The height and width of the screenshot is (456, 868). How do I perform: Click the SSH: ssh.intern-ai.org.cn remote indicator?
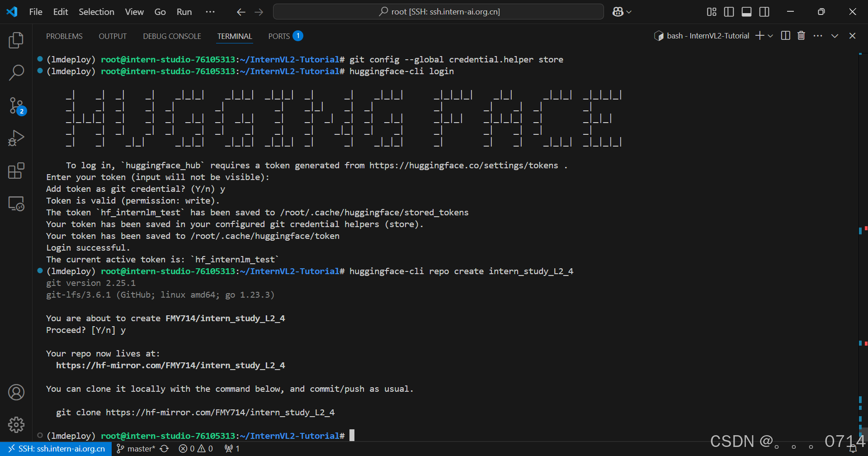56,449
